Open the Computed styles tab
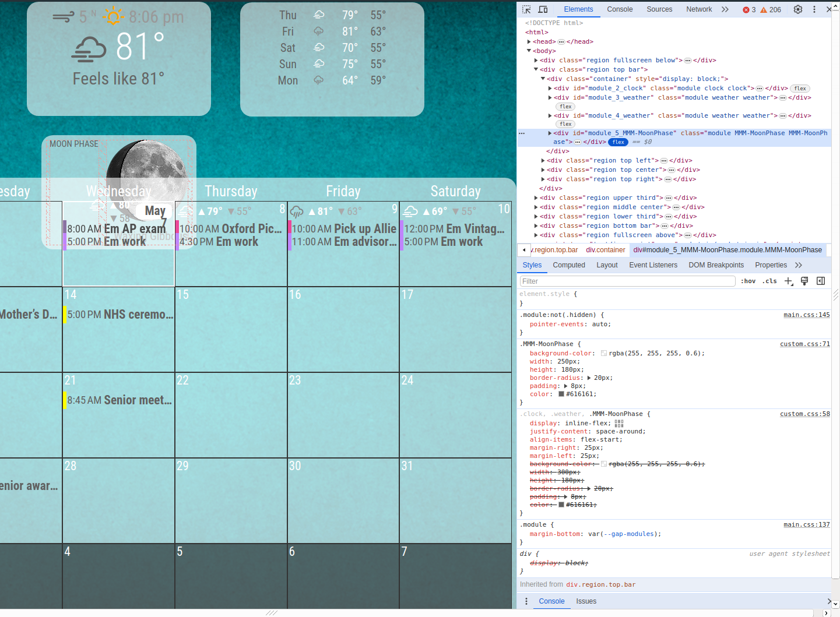The image size is (840, 617). (x=568, y=265)
